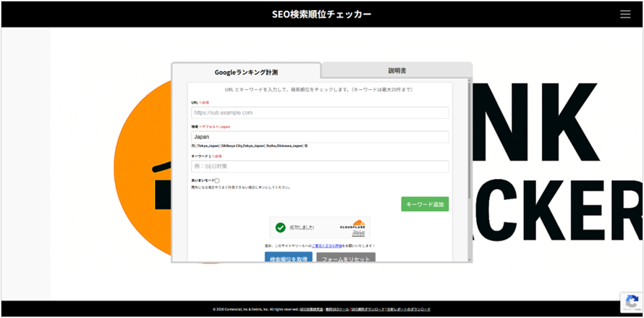Open the 説明書 tab

pos(397,71)
